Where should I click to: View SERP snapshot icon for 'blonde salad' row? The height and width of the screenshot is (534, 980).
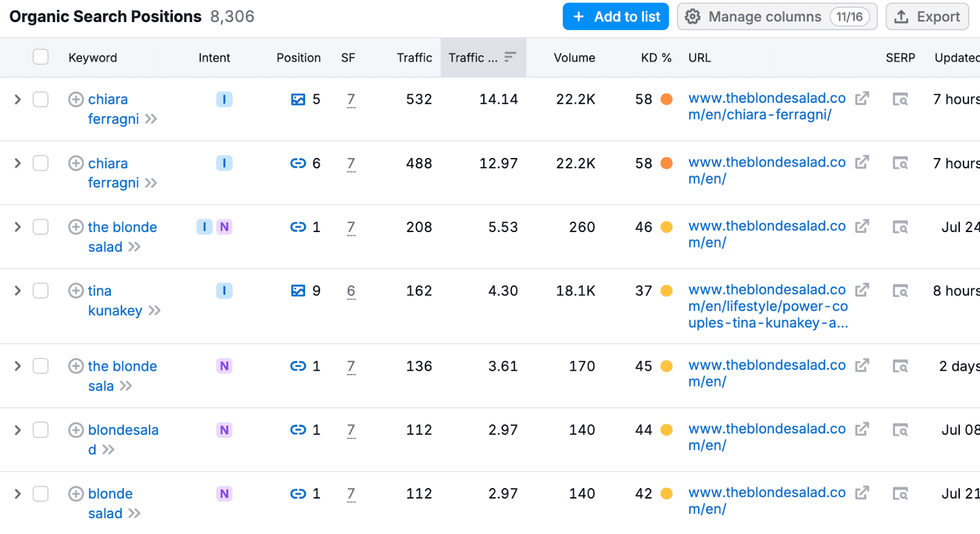[x=900, y=494]
